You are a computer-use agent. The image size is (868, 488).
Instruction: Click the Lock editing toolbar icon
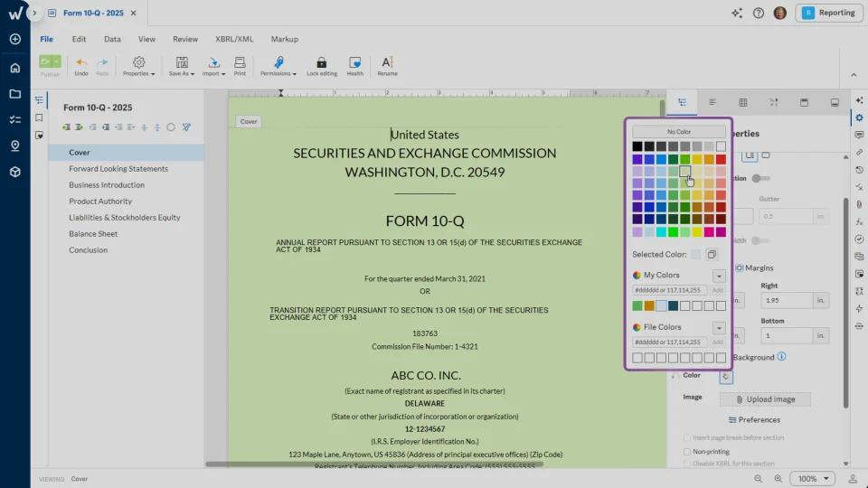point(321,62)
